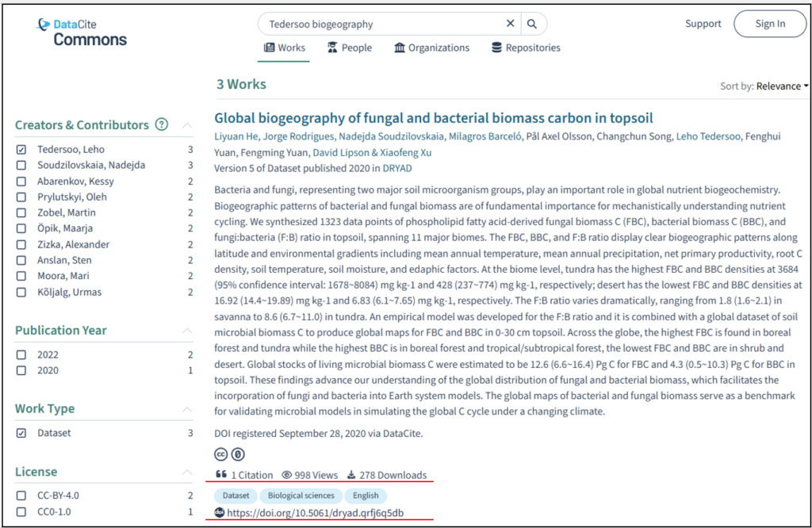The height and width of the screenshot is (528, 812).
Task: Select the CC-BY-4.0 license checkbox
Action: click(x=21, y=495)
